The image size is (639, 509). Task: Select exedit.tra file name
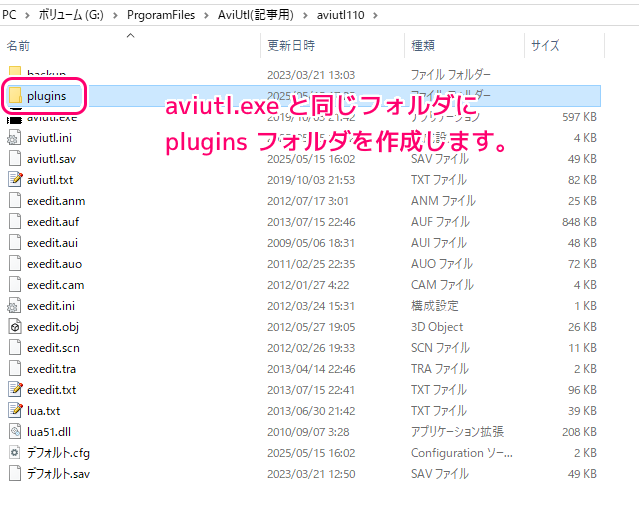point(51,369)
